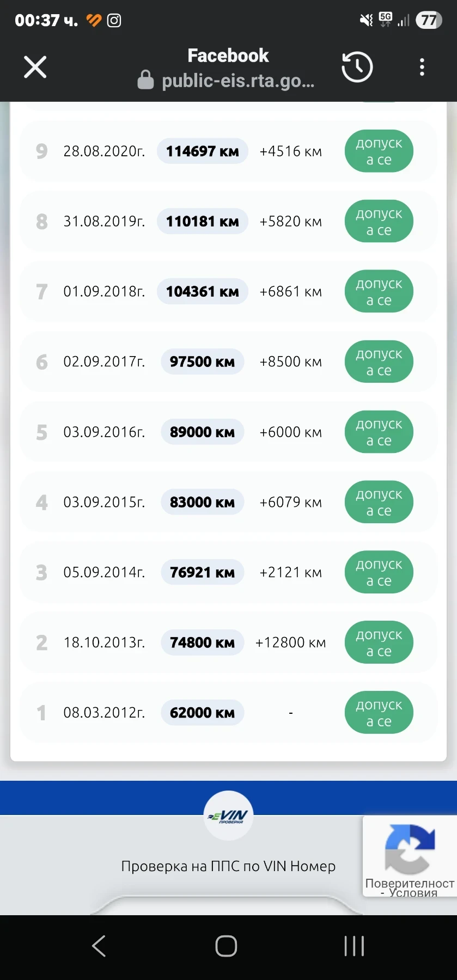
Task: Tap the Instagram notification icon in status bar
Action: 114,21
